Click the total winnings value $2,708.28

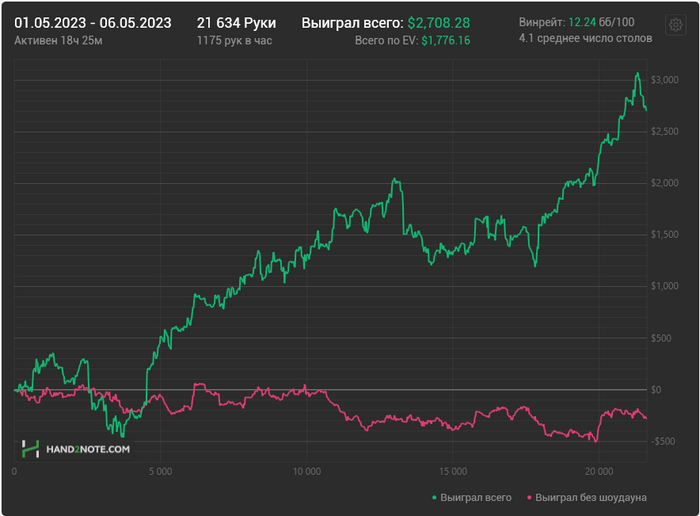[x=439, y=23]
